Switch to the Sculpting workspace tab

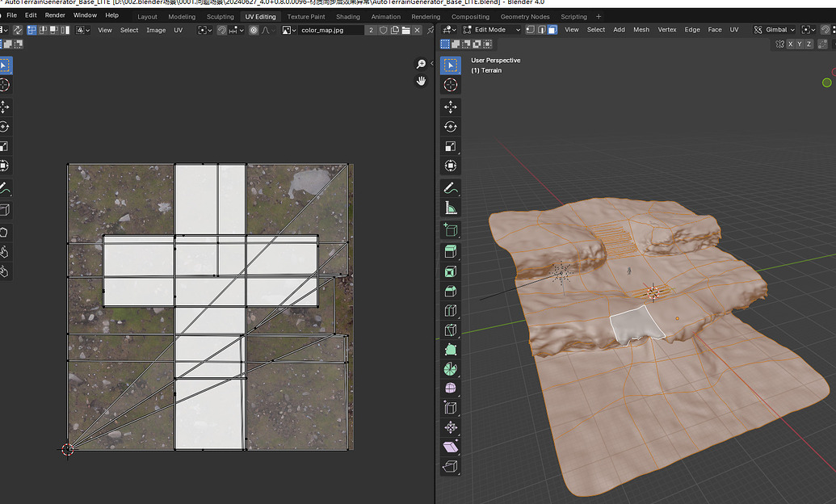pyautogui.click(x=221, y=16)
